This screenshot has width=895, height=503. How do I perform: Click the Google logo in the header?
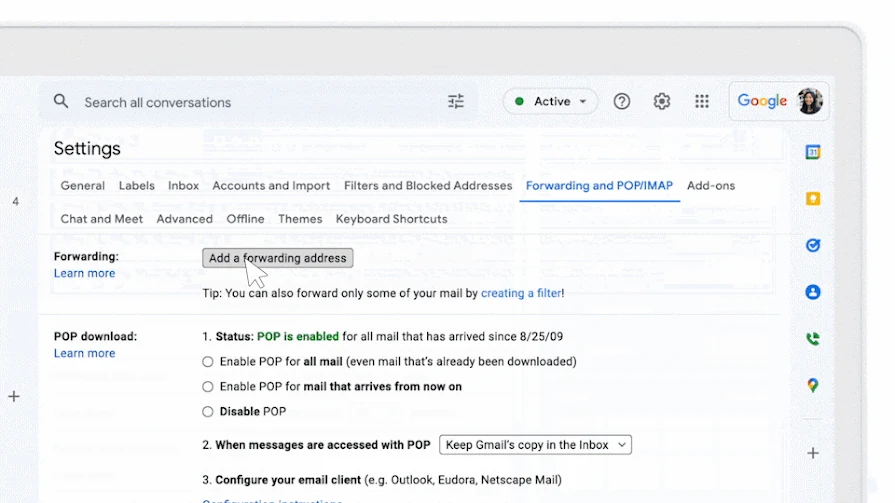click(762, 102)
